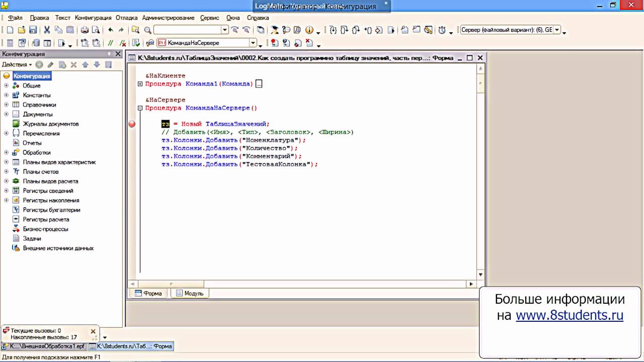The width and height of the screenshot is (644, 362).
Task: Click the Print icon in the toolbar
Action: coord(85,30)
